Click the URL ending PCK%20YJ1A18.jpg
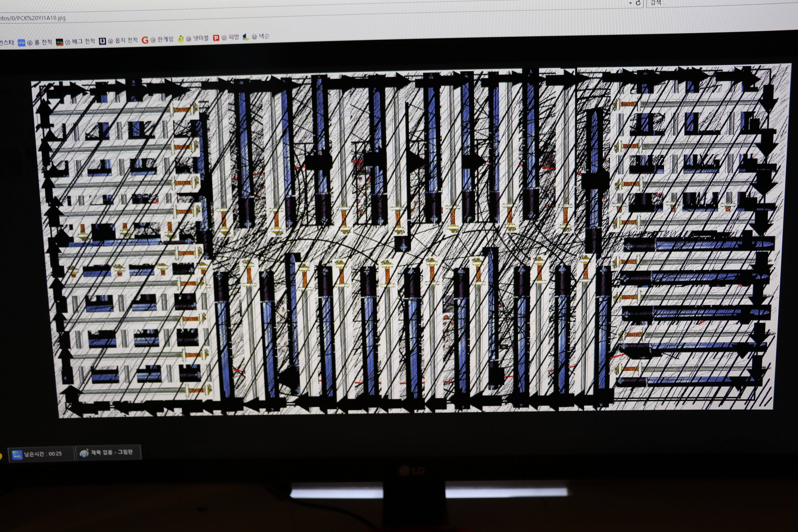The height and width of the screenshot is (532, 798). pos(33,18)
